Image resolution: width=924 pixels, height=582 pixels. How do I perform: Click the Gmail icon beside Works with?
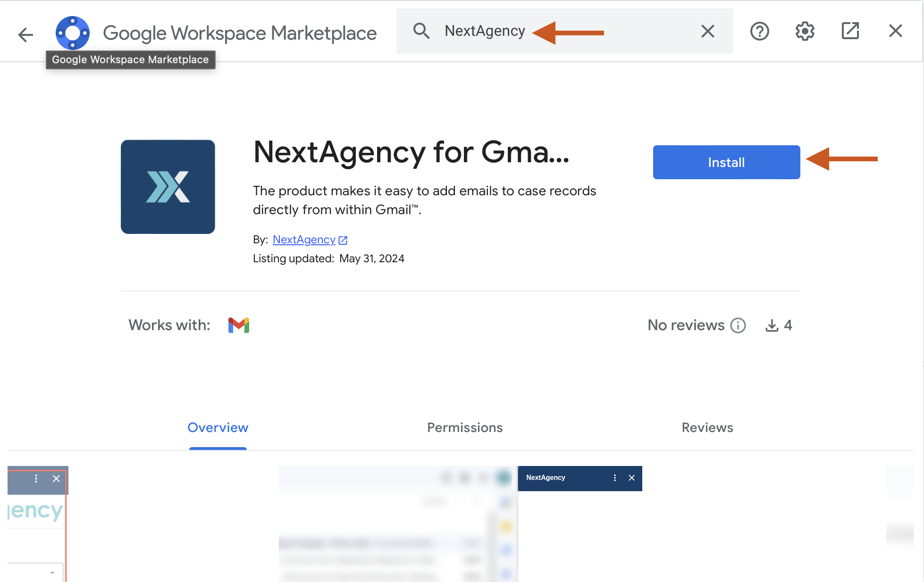coord(239,325)
